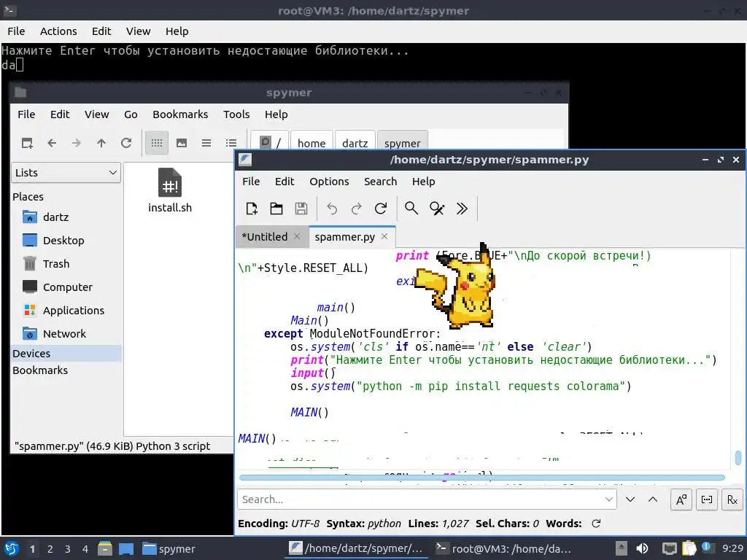747x560 pixels.
Task: Toggle Regular Expression in FeatherPad search bar
Action: 732,499
